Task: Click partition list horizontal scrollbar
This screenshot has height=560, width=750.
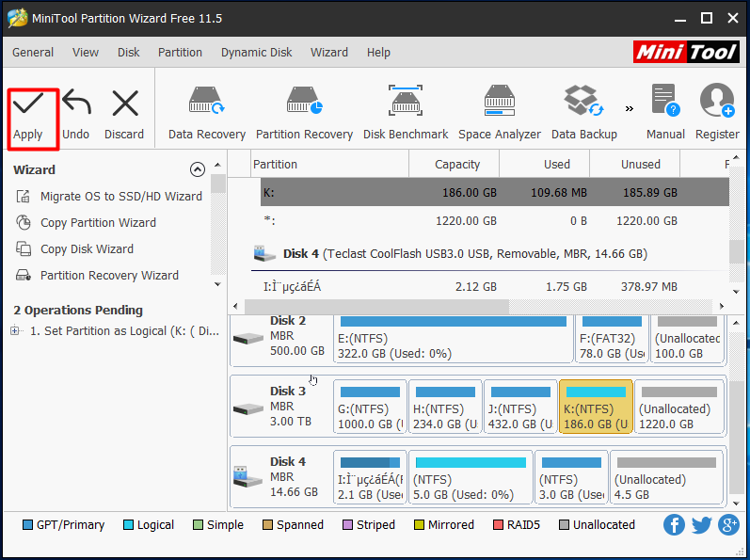Action: 376,306
